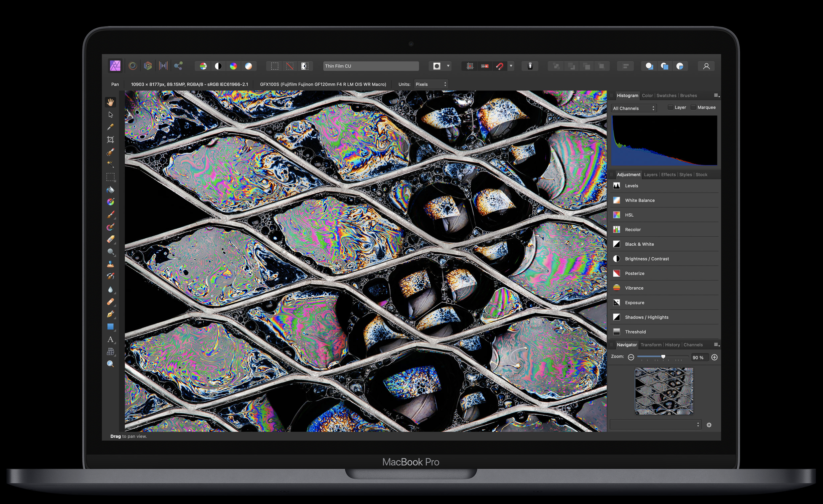This screenshot has height=504, width=823.
Task: Click the zoom in plus button
Action: [x=714, y=357]
